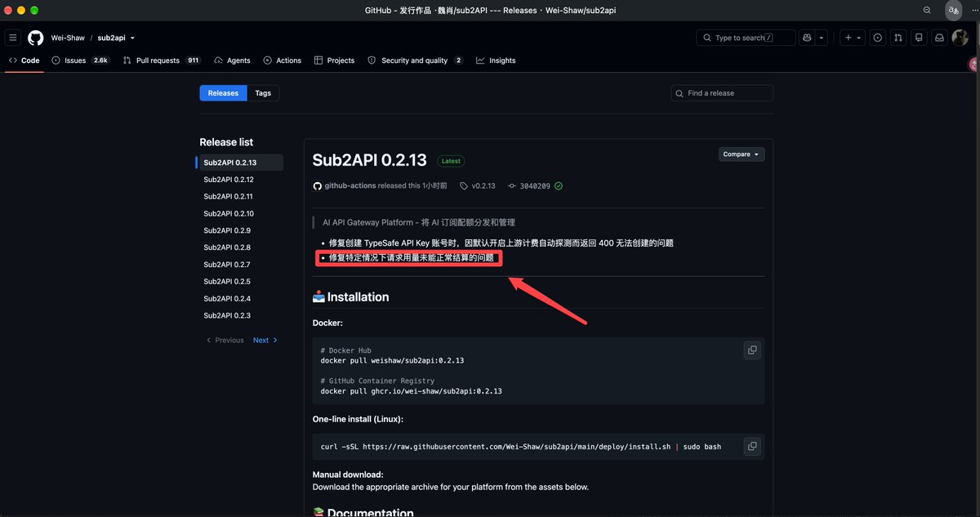Go to Next page of releases

pos(265,340)
